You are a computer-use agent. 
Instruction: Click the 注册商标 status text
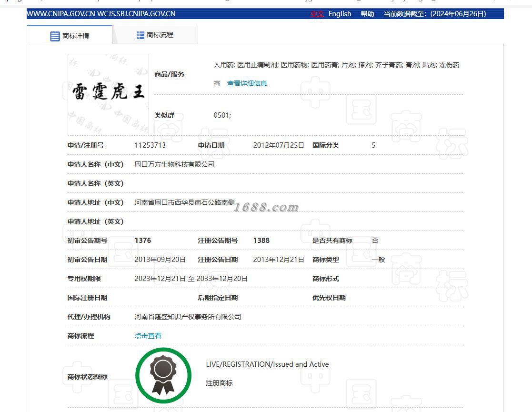coord(219,383)
